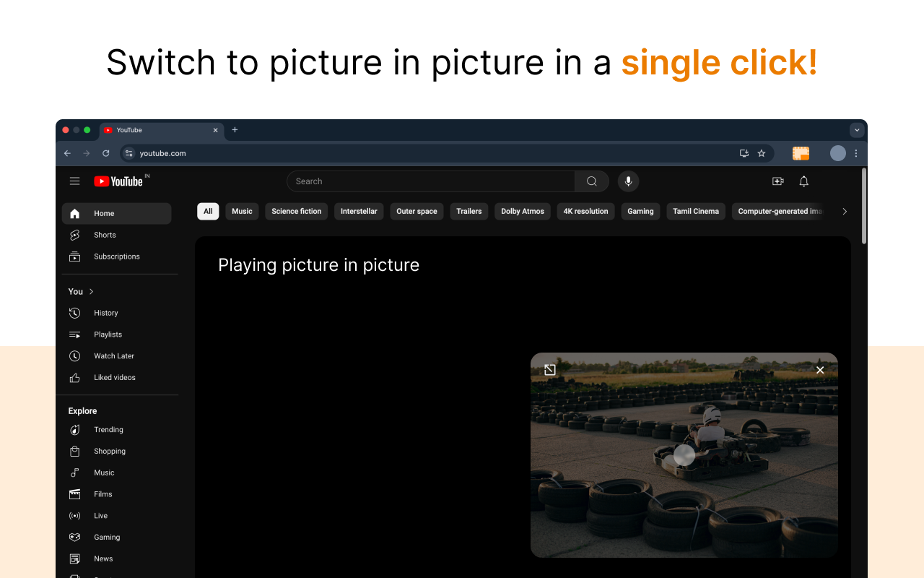Select the Computer-generated imagery chip
The width and height of the screenshot is (924, 578).
click(780, 212)
